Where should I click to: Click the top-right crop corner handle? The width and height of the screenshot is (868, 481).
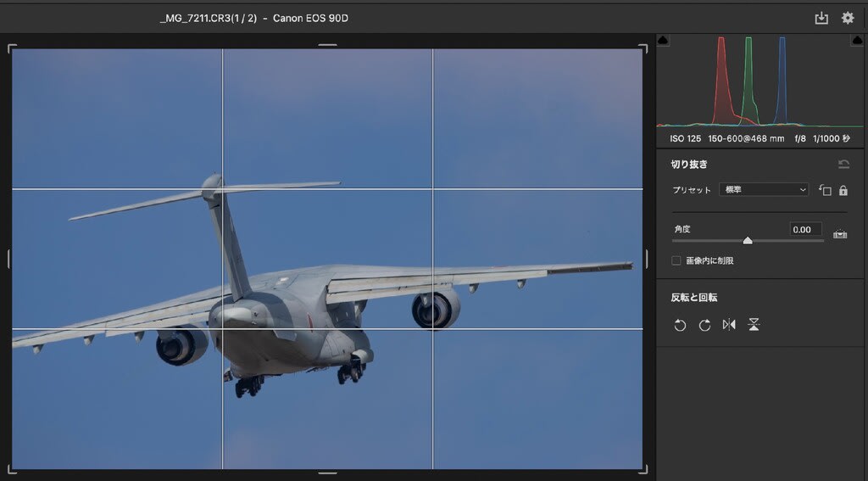[643, 48]
